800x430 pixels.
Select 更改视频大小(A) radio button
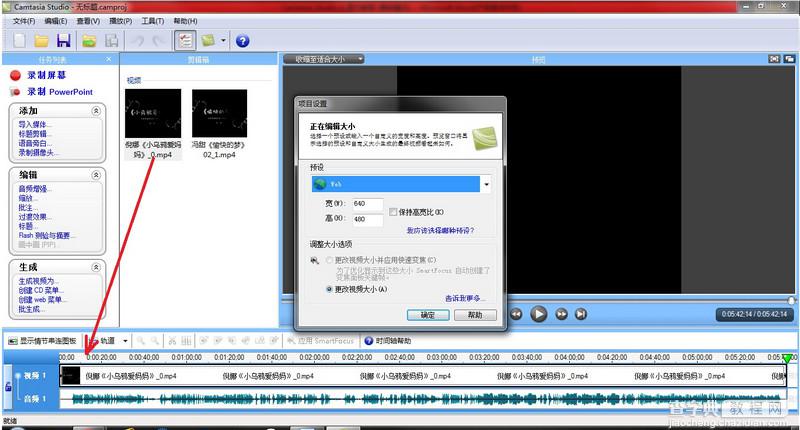[330, 289]
